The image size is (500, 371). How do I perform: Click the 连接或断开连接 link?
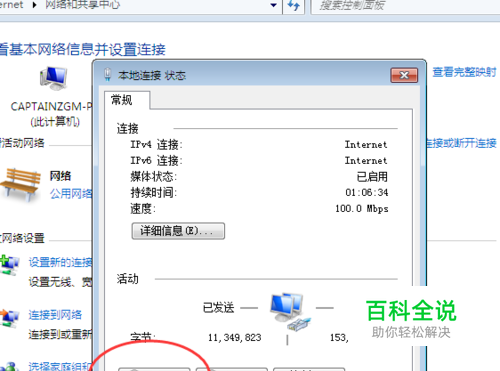coord(462,143)
